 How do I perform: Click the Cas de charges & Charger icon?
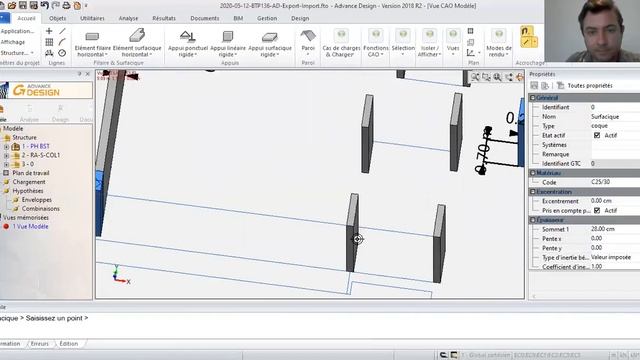pyautogui.click(x=341, y=36)
